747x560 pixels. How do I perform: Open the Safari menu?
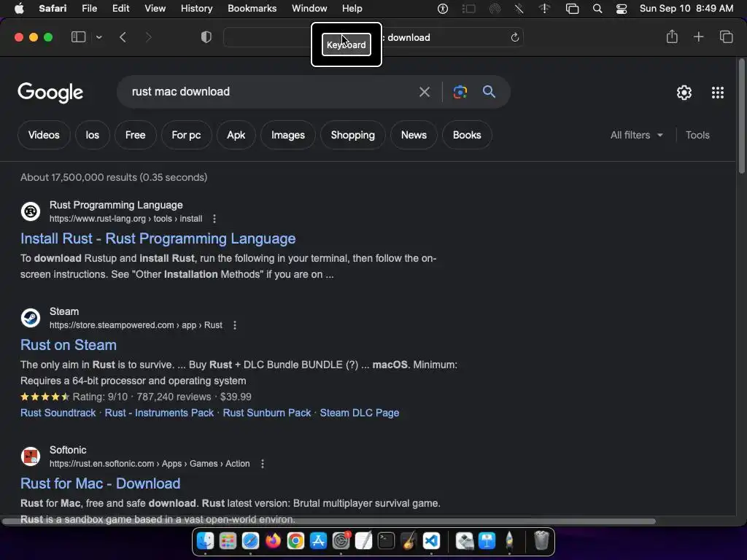(53, 8)
